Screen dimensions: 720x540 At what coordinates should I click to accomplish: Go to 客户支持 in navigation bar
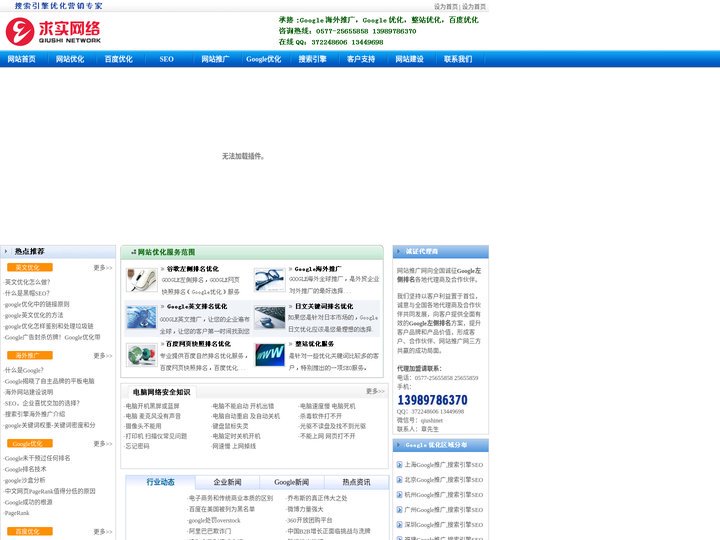[x=361, y=59]
